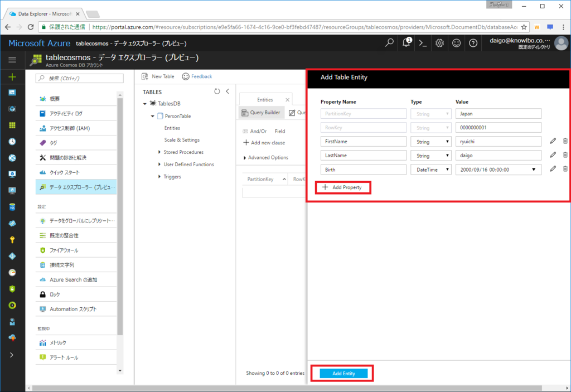Edit the Birth property with pencil icon
Screen dimensions: 571x392
tap(553, 168)
